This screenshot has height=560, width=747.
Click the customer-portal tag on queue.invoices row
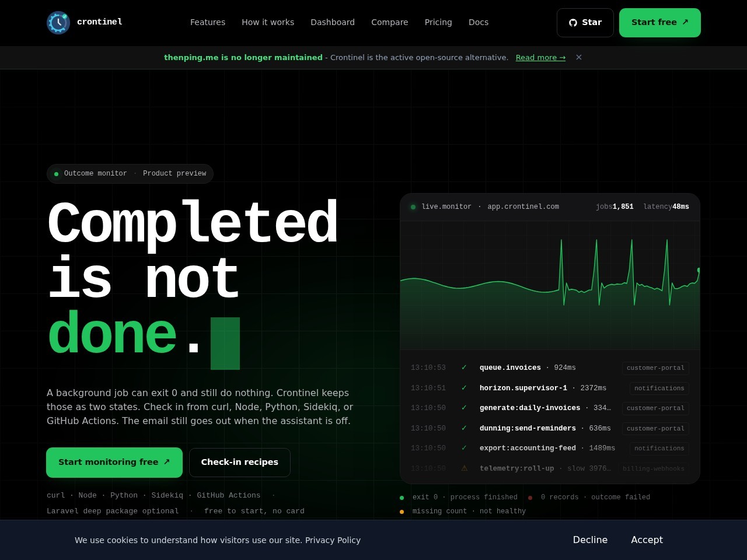point(655,368)
